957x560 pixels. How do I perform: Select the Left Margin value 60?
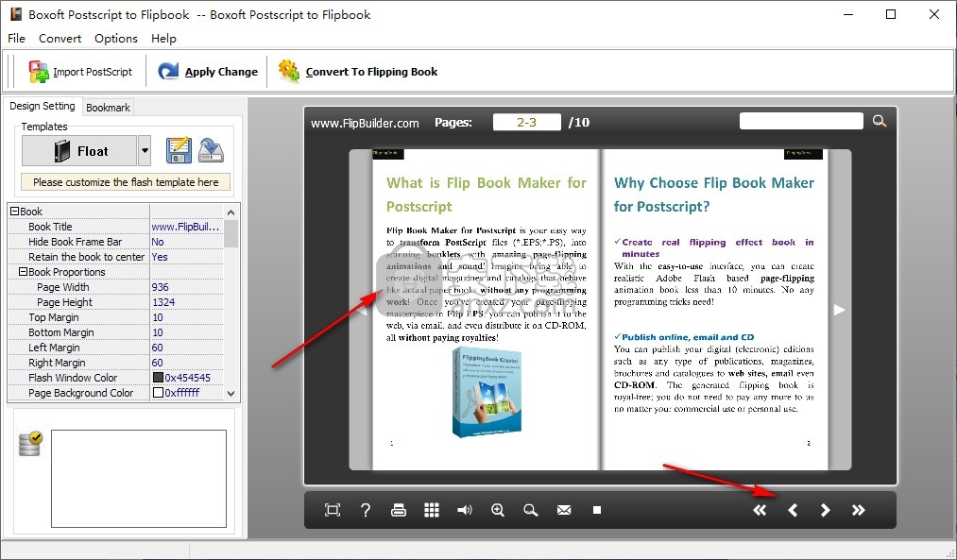point(187,348)
